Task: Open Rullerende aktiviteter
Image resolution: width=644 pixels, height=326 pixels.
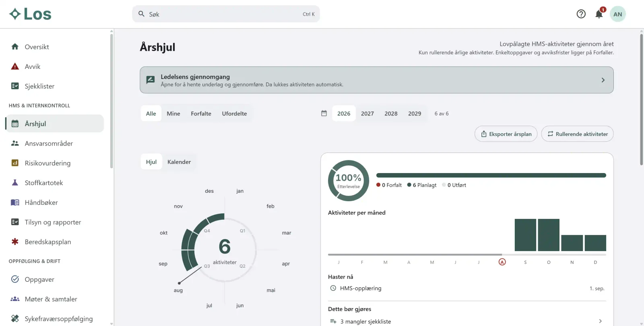Action: pos(577,134)
